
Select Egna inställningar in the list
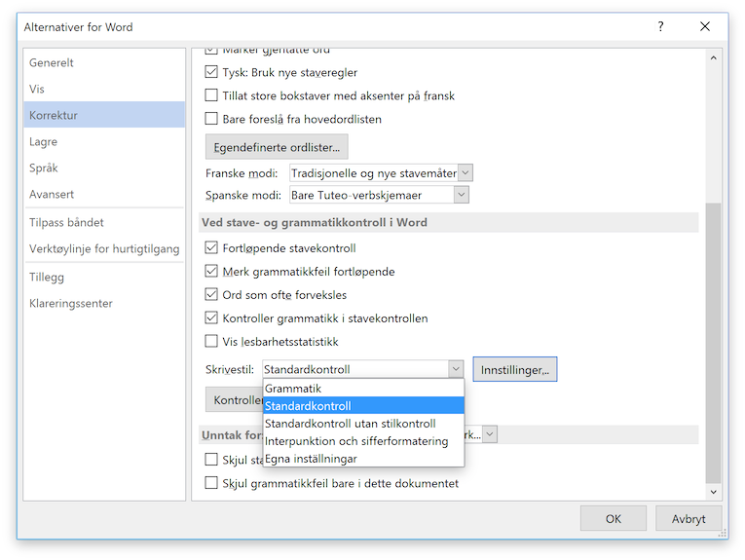click(311, 459)
